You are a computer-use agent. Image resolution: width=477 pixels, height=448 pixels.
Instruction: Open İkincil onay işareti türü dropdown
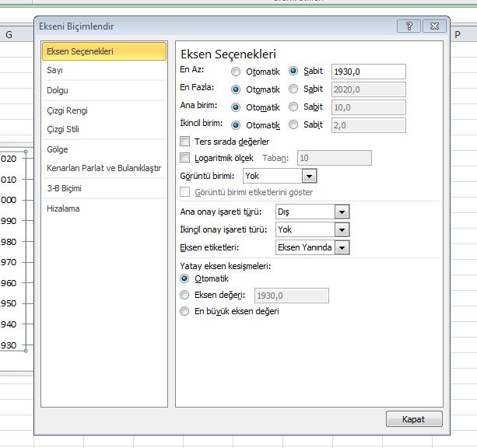(341, 229)
